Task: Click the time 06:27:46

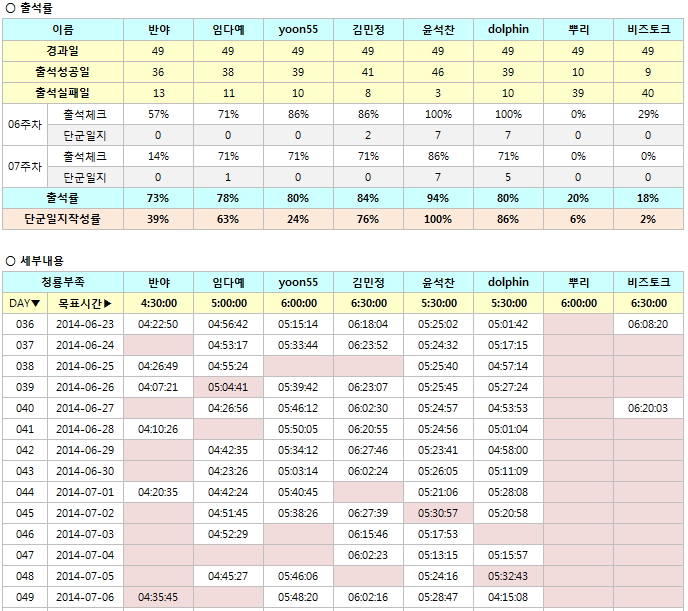Action: 368,450
